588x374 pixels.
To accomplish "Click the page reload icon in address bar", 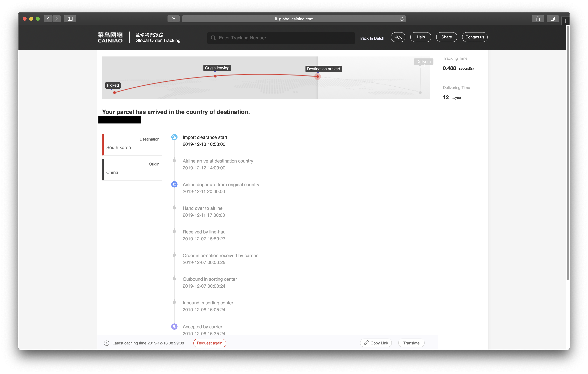I will tap(401, 19).
